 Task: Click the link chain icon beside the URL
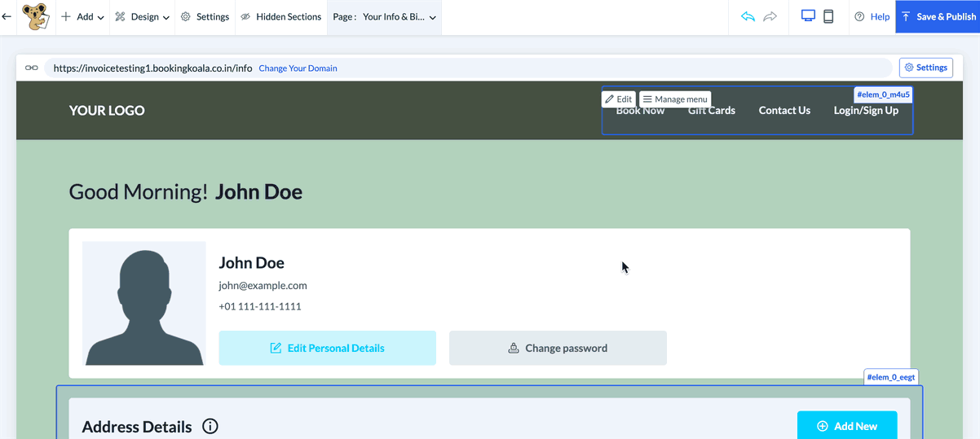(x=32, y=68)
